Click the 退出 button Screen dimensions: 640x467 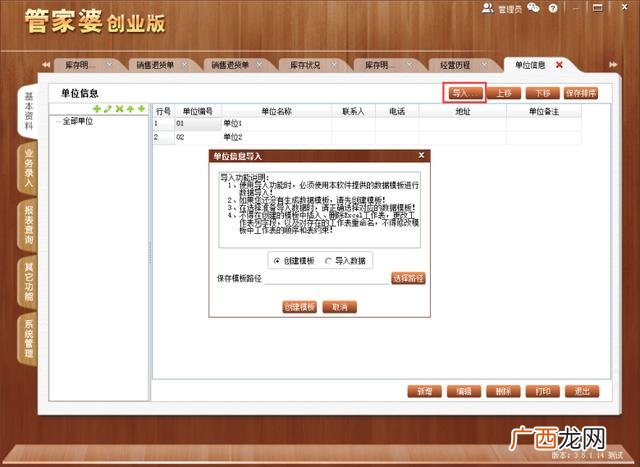pos(582,391)
